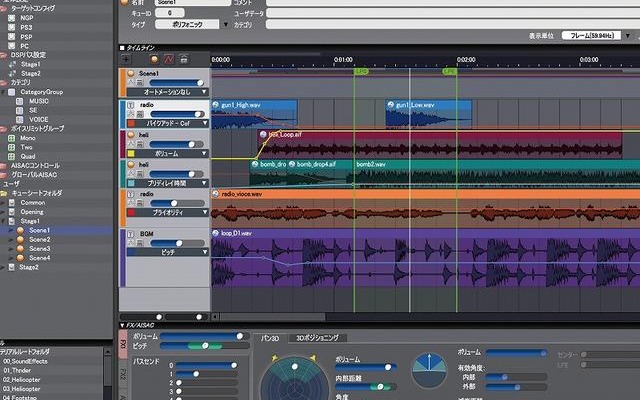Image resolution: width=640 pixels, height=400 pixels.
Task: Click the bomb_drop4.aif clip icon
Action: pos(292,164)
